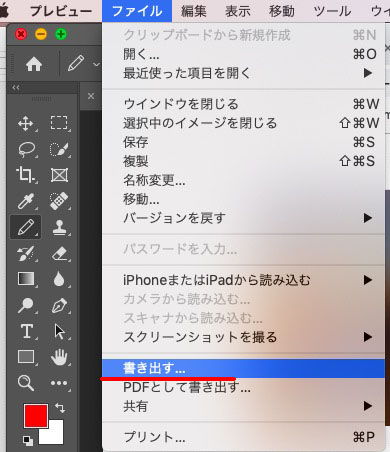Viewport: 390px width, 452px height.
Task: Click the red close window button
Action: (21, 34)
